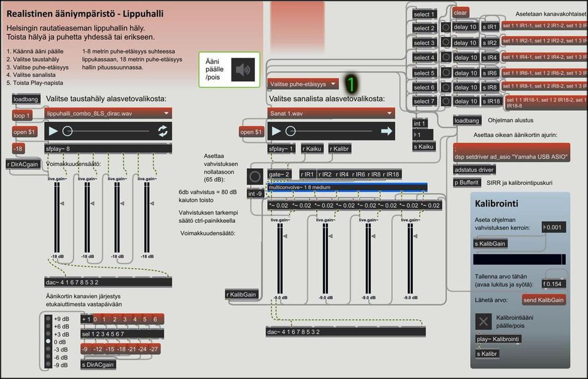
Task: Select the 'play~ Kalibrointi' object
Action: point(498,339)
